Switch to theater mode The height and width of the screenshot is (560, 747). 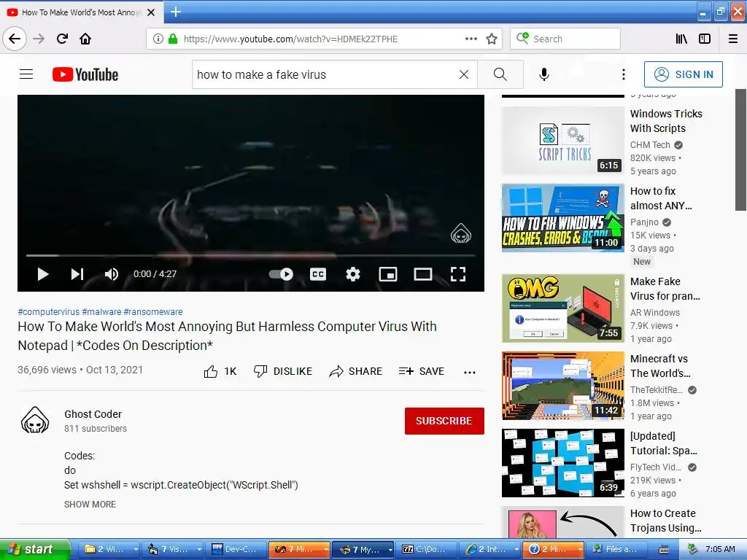[x=423, y=274]
